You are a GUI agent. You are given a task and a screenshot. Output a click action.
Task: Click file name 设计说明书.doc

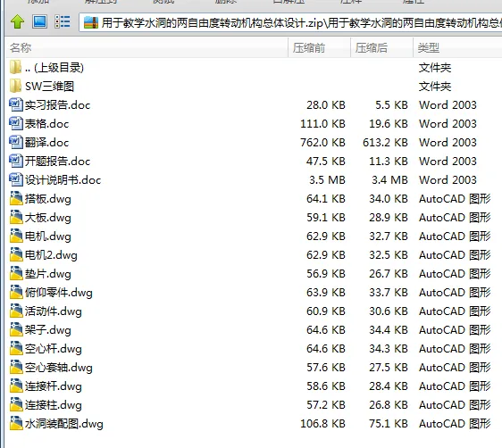coord(63,180)
